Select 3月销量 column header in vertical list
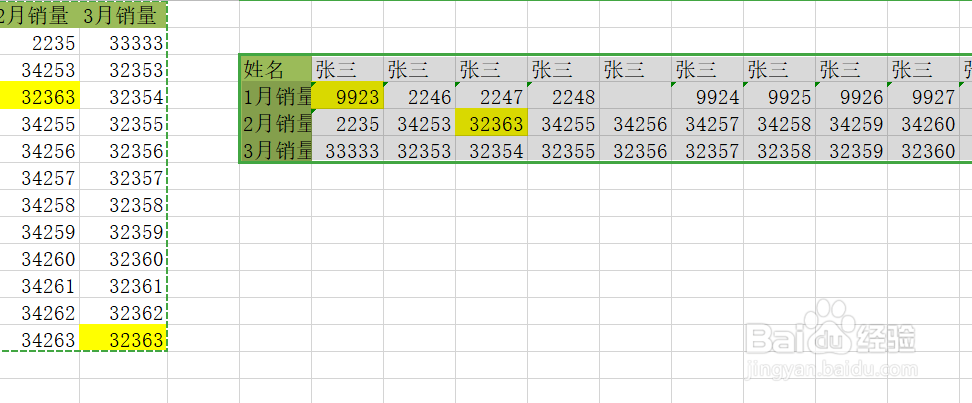Screen dimensions: 972x403 123,14
